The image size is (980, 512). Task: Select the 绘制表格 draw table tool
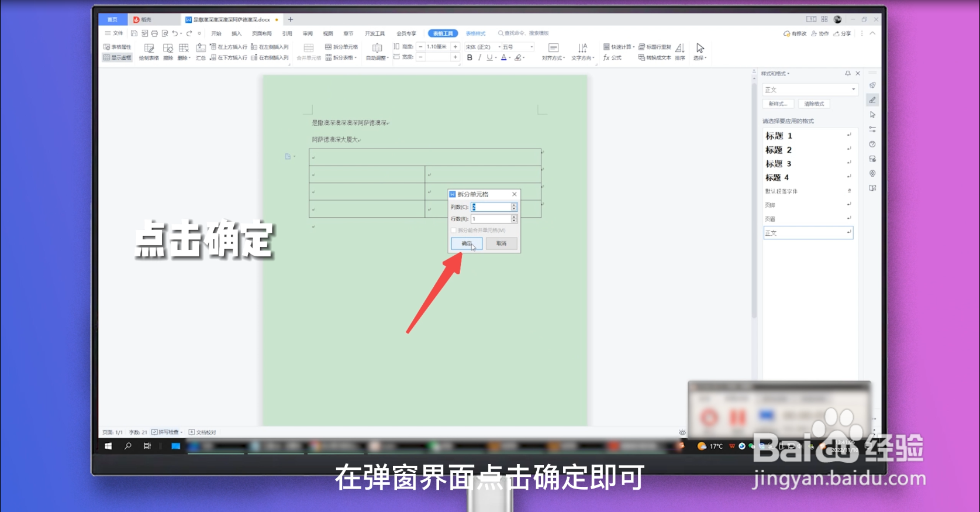[149, 52]
